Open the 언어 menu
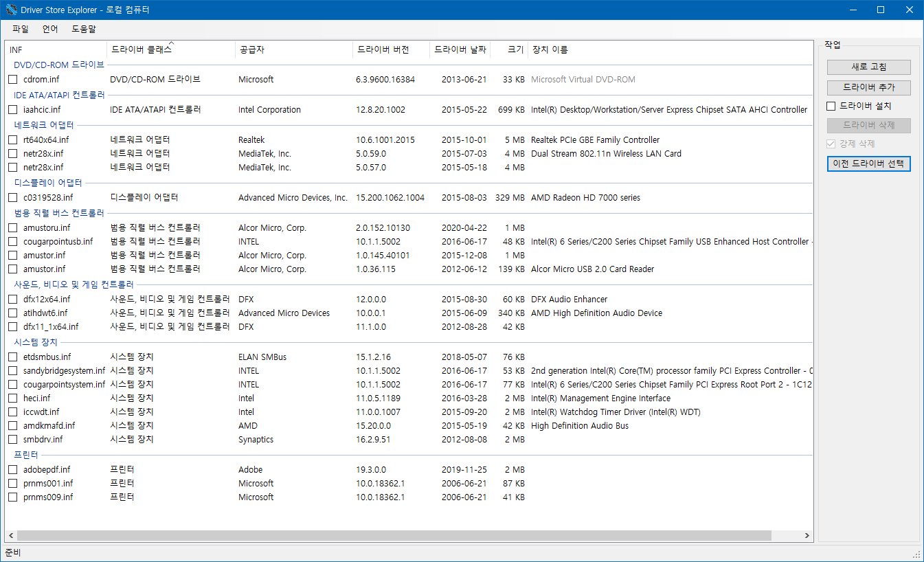This screenshot has width=924, height=562. (50, 30)
